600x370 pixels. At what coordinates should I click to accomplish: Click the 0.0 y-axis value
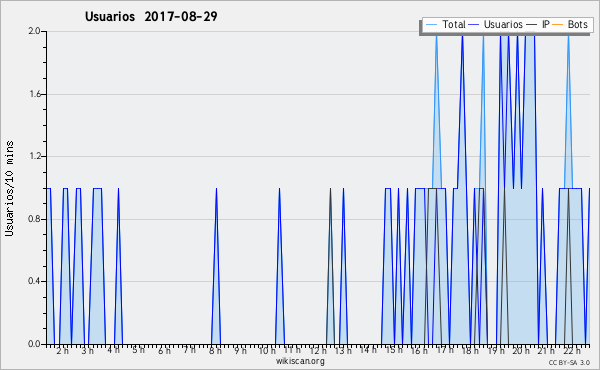click(34, 344)
